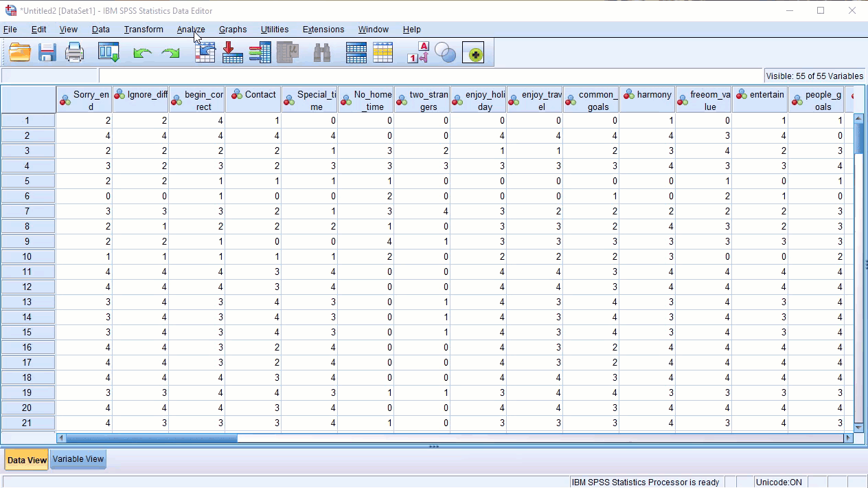Save the current dataset
The image size is (868, 488).
pos(47,52)
